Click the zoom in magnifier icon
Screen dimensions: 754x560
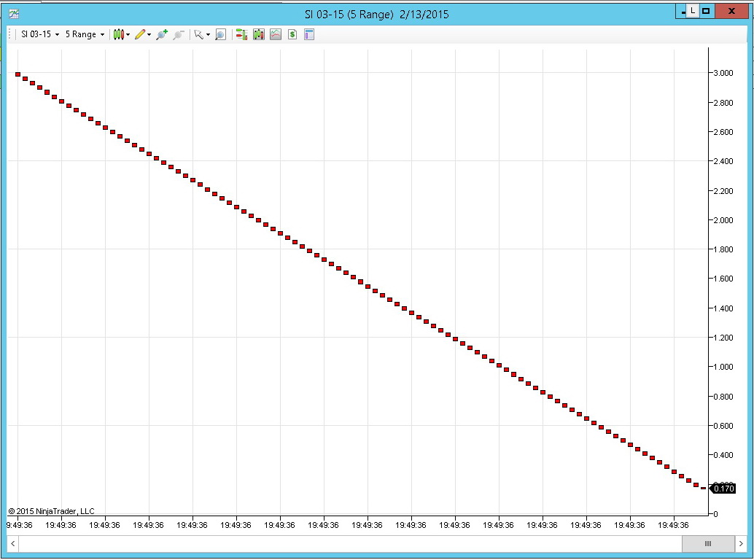tap(162, 34)
